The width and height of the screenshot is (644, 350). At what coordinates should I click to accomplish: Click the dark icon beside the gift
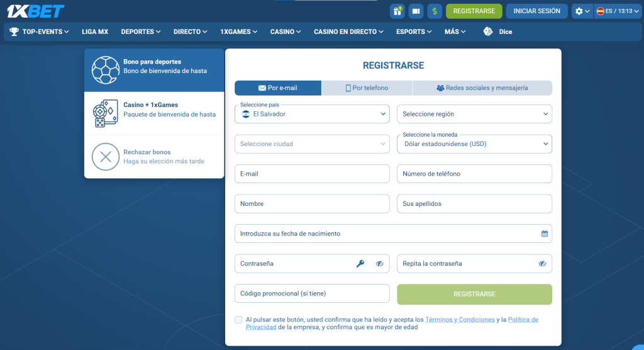point(416,11)
